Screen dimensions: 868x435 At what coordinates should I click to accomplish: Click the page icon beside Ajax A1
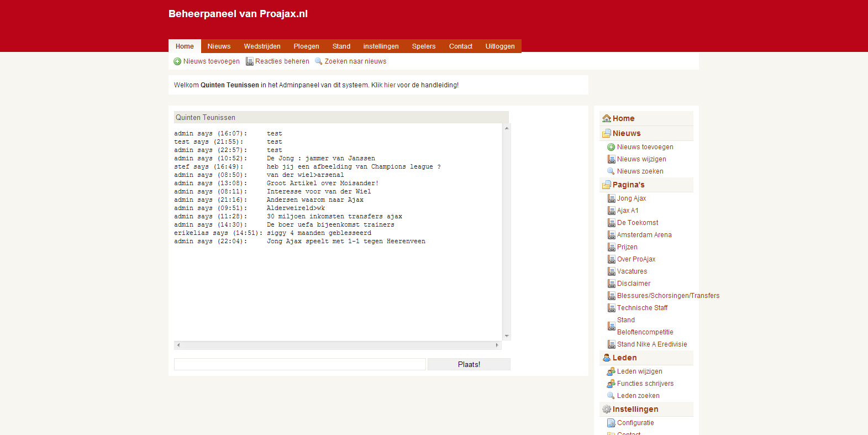point(611,211)
